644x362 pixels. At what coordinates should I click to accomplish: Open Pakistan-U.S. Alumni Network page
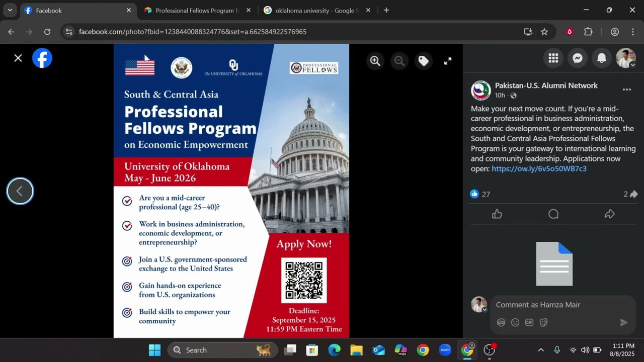tap(546, 85)
